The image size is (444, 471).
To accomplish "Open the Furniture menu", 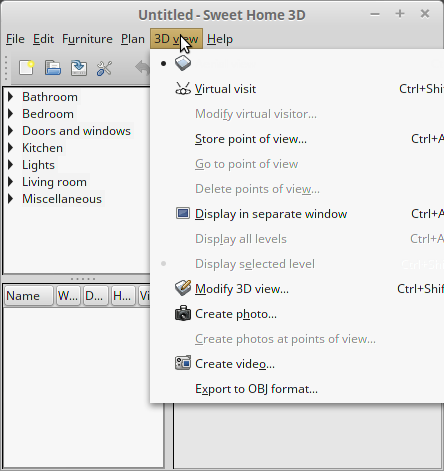I will [87, 39].
